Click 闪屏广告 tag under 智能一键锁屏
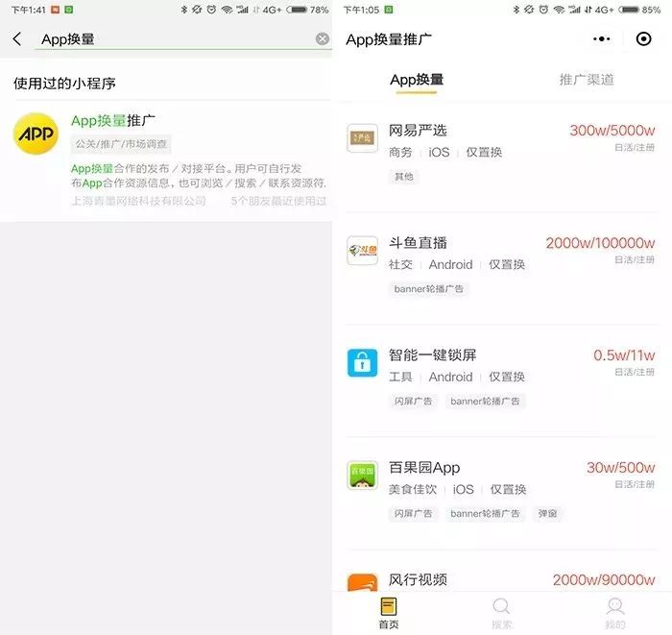Viewport: 672px width, 635px height. (x=413, y=402)
